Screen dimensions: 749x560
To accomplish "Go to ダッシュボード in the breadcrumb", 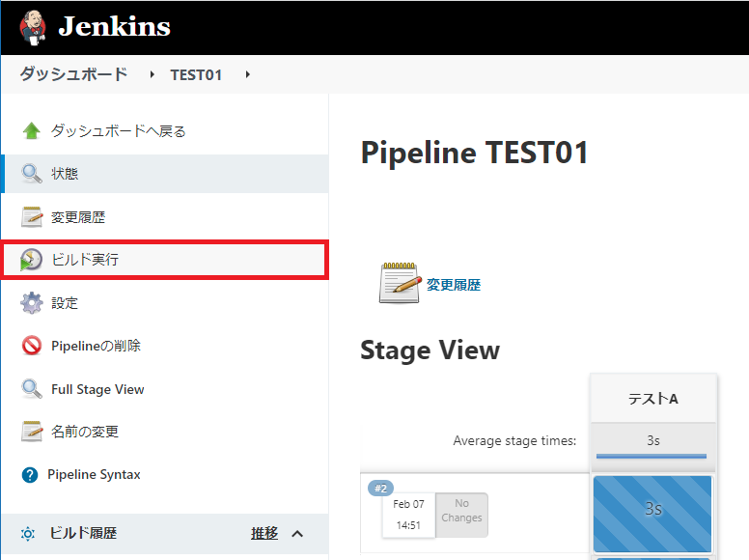I will (74, 74).
